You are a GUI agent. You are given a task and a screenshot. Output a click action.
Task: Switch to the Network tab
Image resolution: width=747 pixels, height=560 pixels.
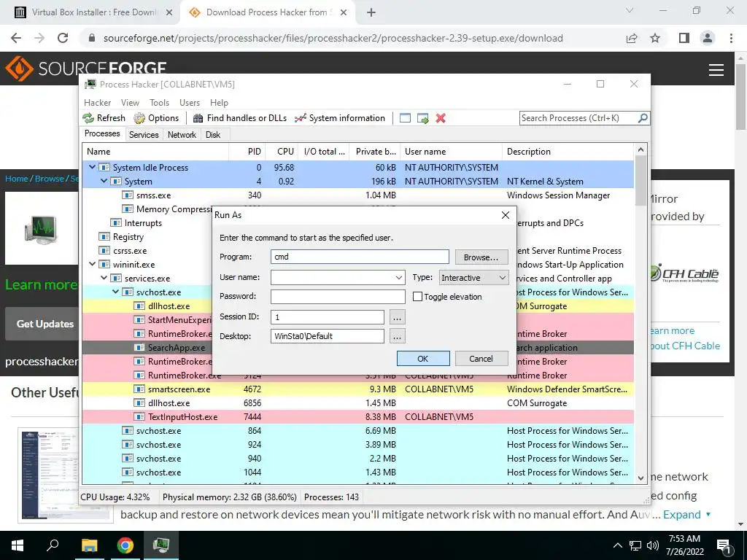click(182, 135)
